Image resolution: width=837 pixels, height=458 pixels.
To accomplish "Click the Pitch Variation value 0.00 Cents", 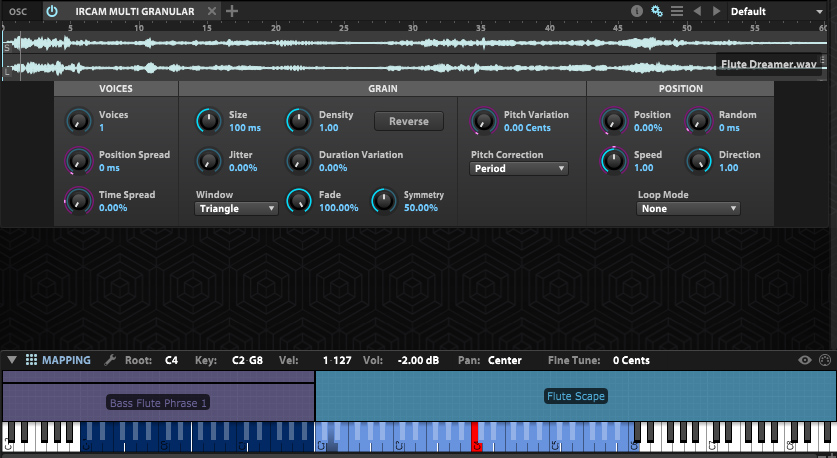I will 527,128.
